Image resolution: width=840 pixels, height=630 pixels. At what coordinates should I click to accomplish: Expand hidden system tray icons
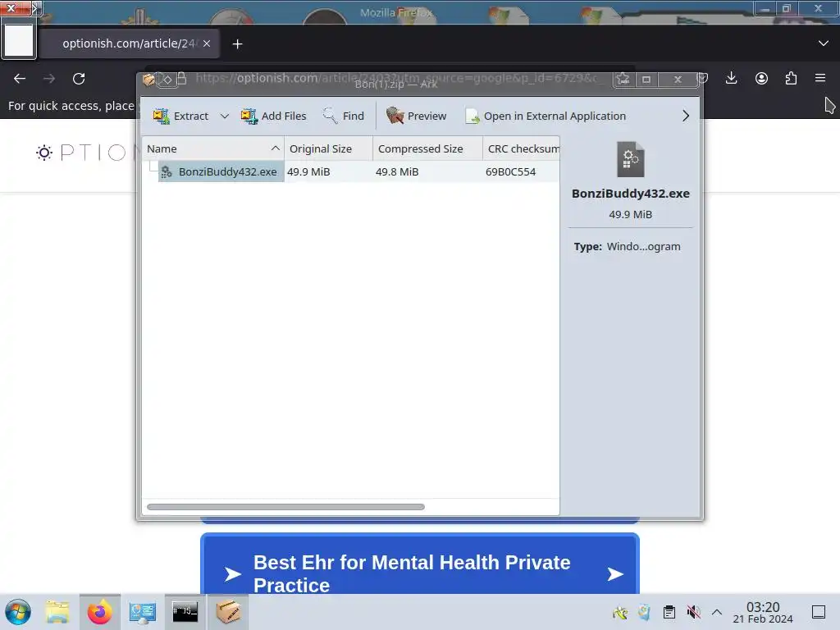(717, 612)
